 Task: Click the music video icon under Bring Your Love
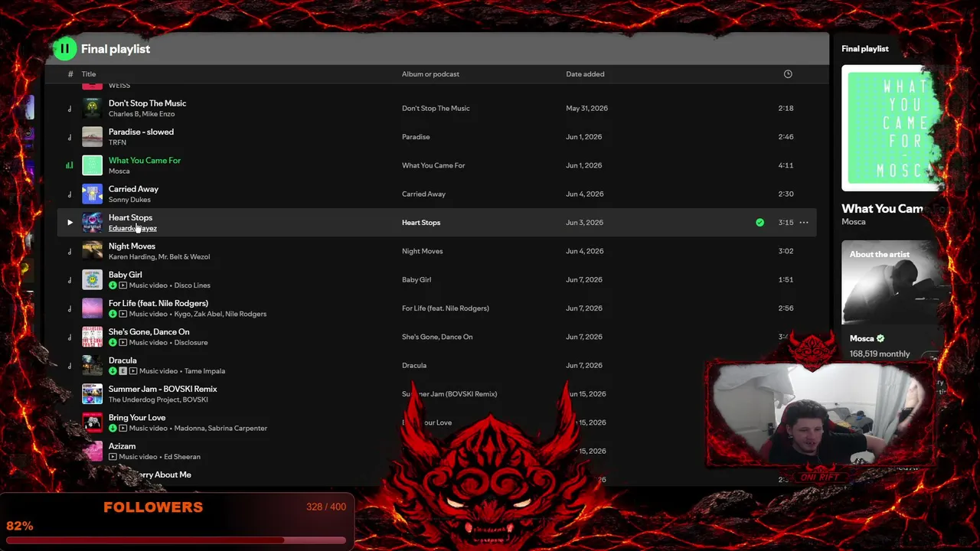(x=122, y=428)
